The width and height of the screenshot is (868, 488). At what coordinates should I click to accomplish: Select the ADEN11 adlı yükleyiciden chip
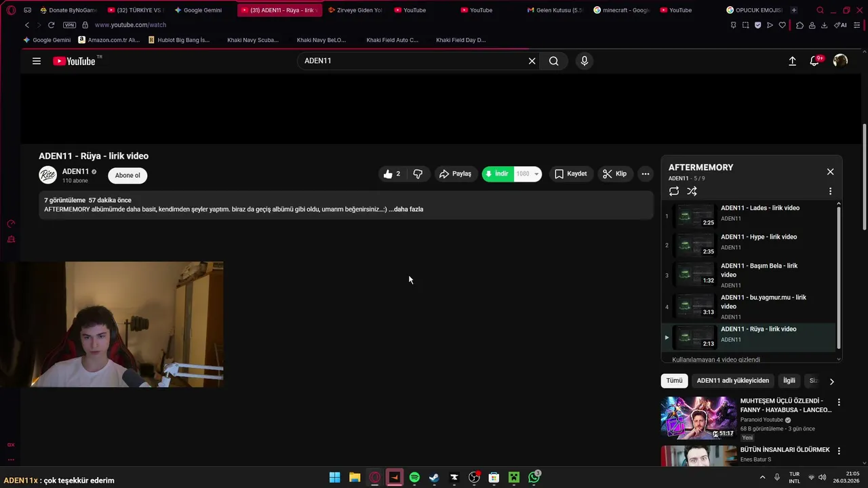(x=732, y=381)
